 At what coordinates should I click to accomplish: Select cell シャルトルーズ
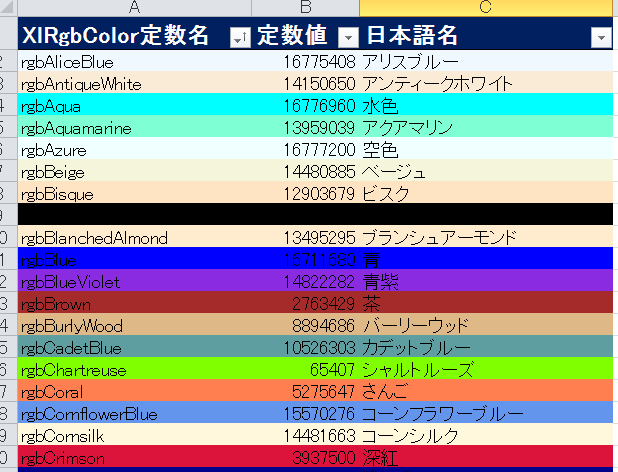(486, 369)
